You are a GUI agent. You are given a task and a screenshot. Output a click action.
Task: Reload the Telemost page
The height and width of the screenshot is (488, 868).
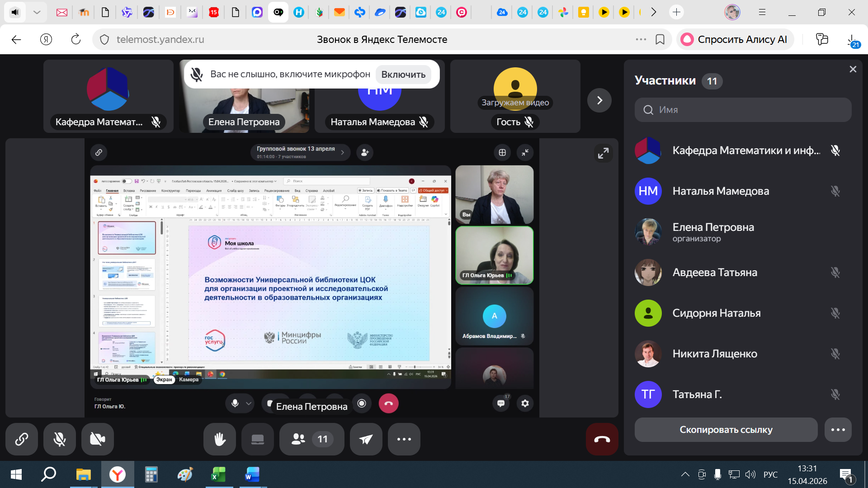tap(76, 40)
